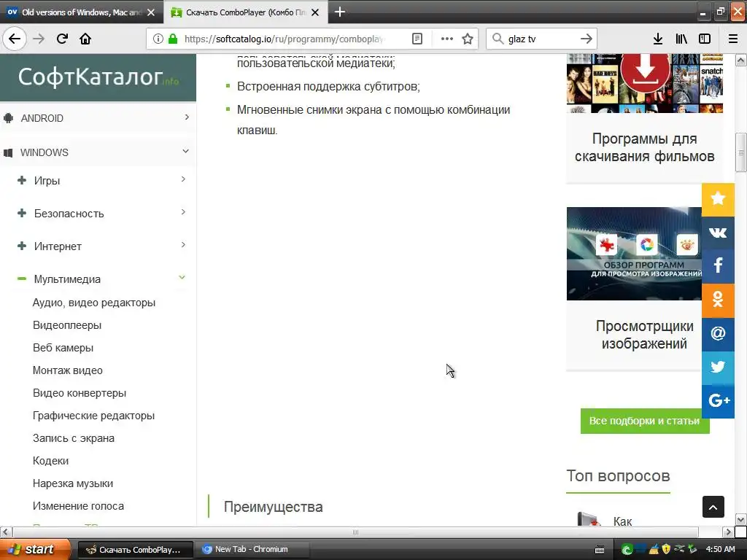Switch to New Tab - Chromium taskbar window
Viewport: 747px width, 560px height.
[252, 550]
